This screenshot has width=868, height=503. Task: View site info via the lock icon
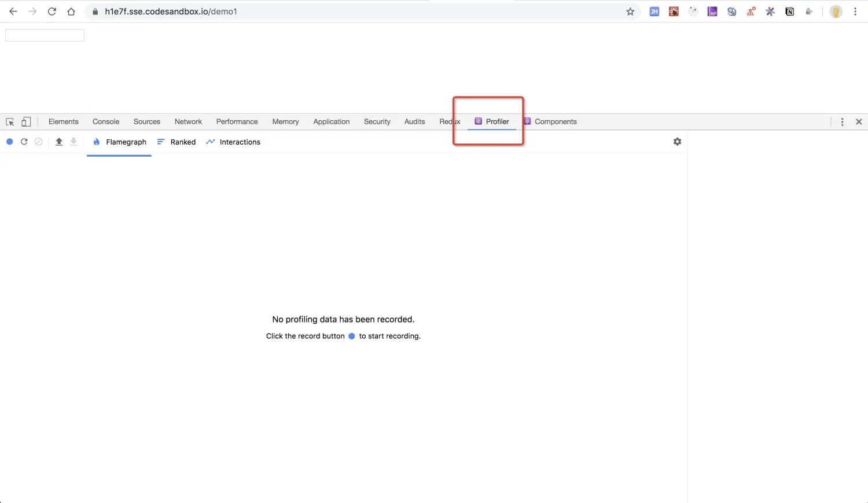coord(95,12)
